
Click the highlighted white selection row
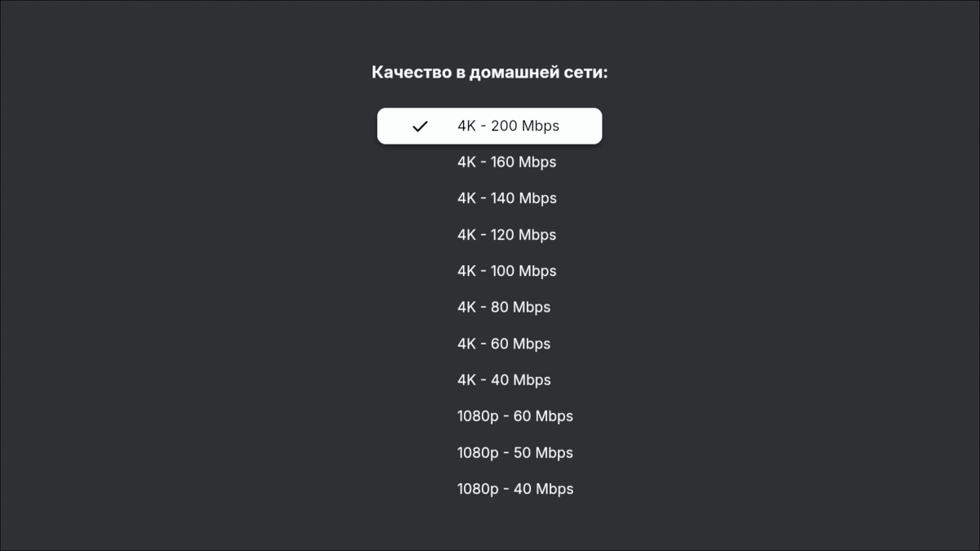click(x=488, y=126)
